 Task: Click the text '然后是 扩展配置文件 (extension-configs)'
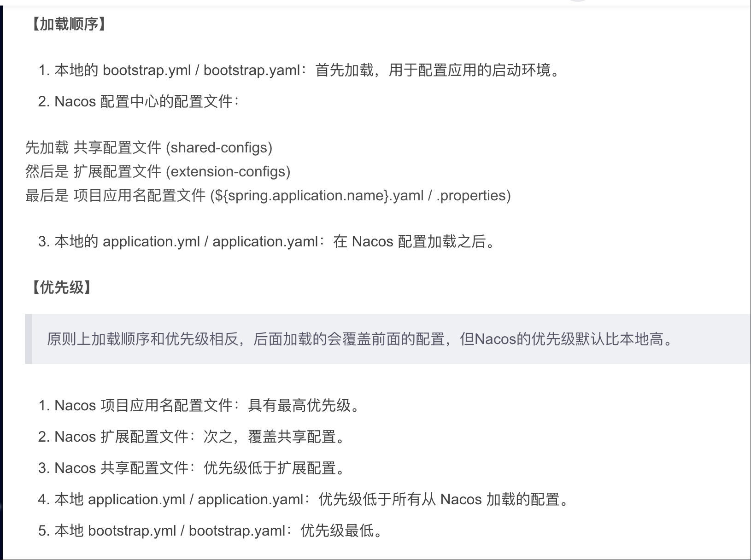tap(158, 172)
